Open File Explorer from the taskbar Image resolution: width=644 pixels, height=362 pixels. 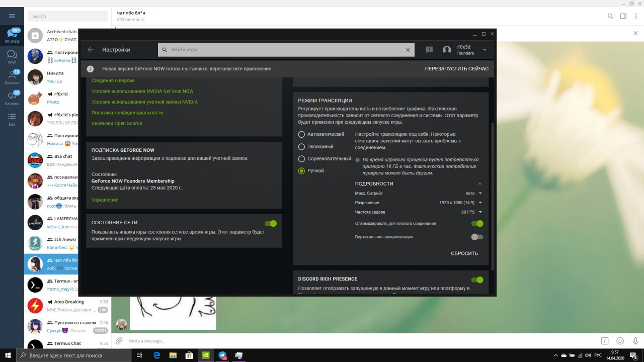tap(173, 355)
